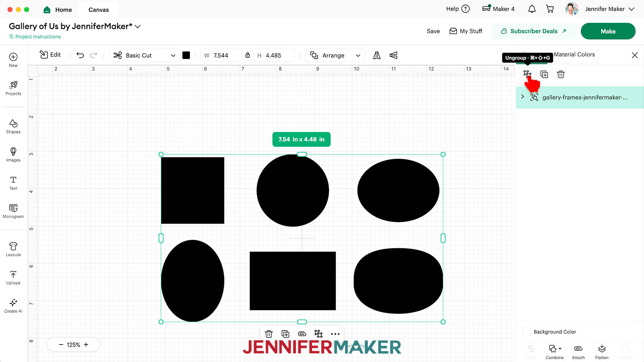Open Project Instructions link

coord(35,37)
